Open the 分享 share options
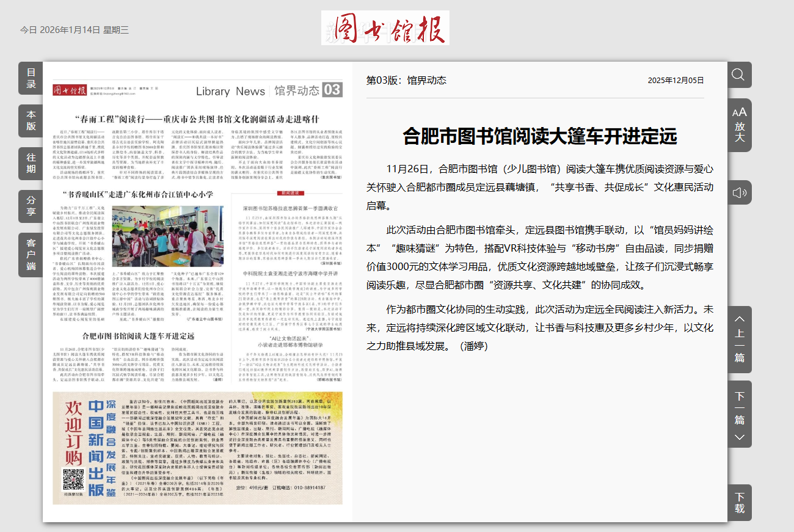The image size is (794, 532). (31, 206)
